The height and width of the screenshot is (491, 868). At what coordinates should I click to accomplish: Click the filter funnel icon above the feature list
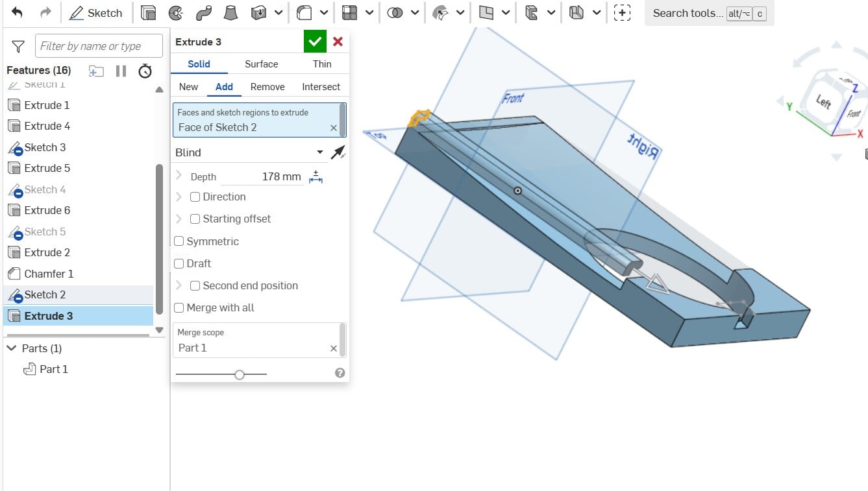point(18,46)
